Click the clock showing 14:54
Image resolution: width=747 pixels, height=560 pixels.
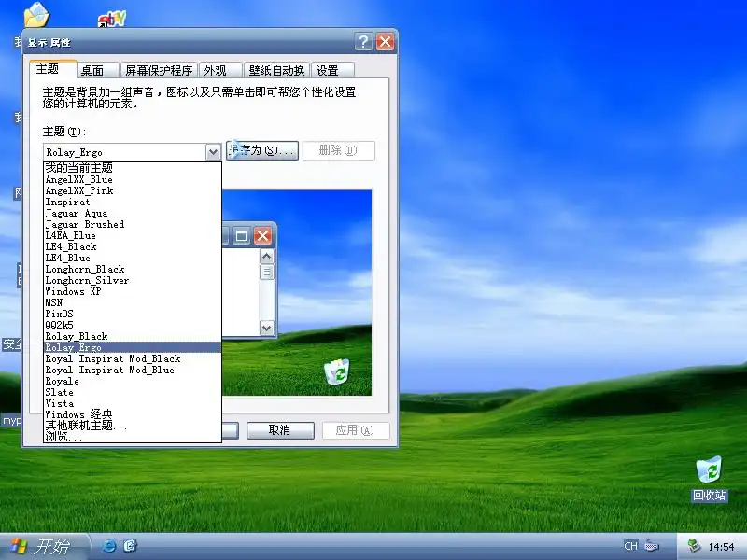pos(721,546)
